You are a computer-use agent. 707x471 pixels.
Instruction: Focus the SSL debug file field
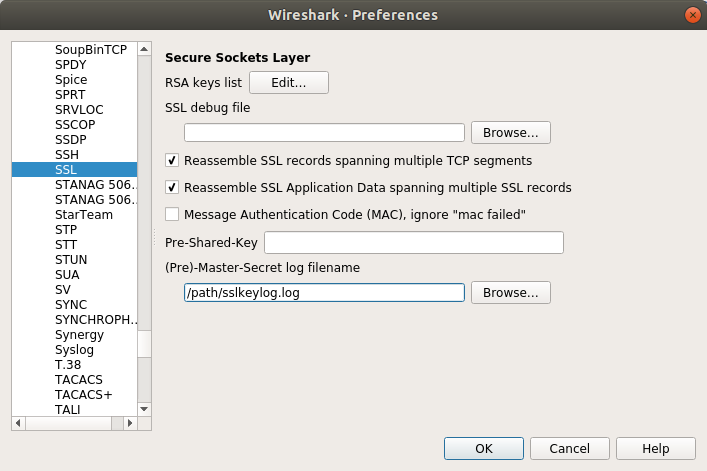tap(324, 133)
